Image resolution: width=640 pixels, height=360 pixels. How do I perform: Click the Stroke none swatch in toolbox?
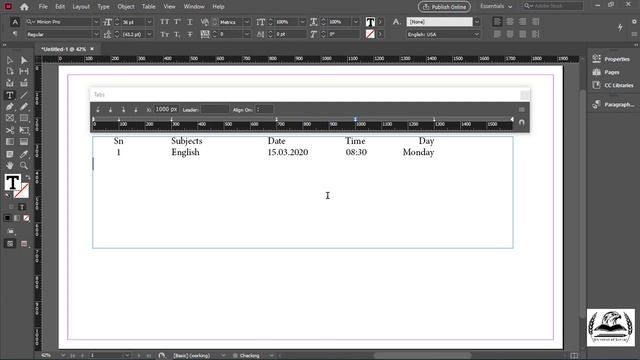coord(21,191)
